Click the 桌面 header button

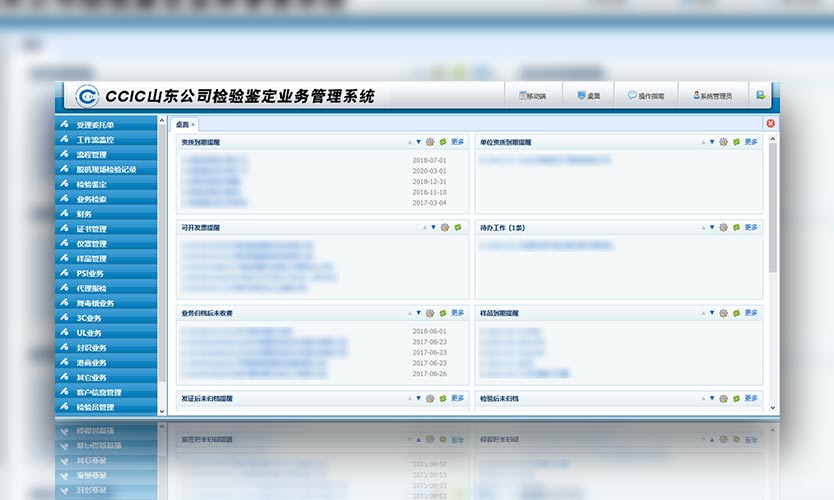(x=588, y=96)
